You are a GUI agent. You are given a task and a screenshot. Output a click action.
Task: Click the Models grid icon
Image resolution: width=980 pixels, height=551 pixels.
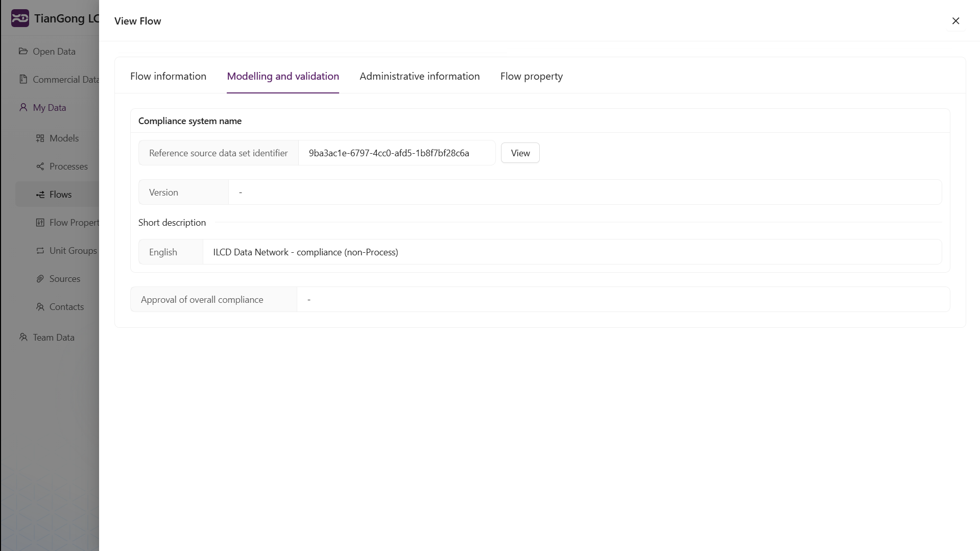coord(40,138)
